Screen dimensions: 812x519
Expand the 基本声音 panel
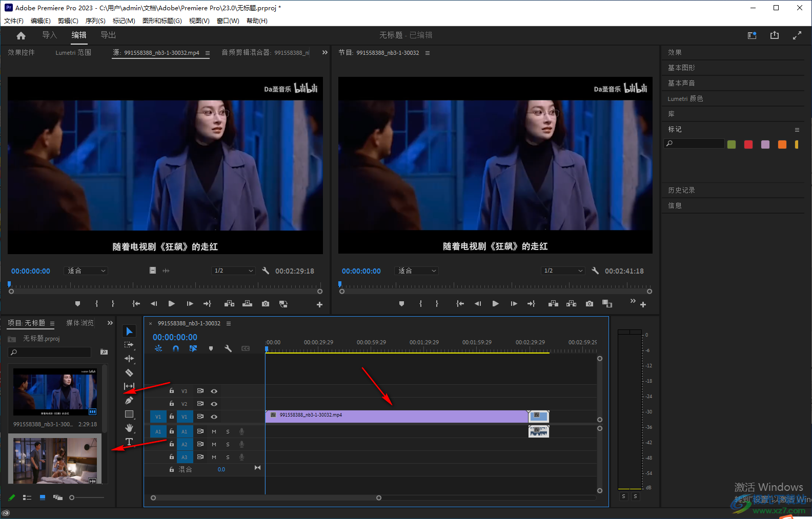pos(681,83)
